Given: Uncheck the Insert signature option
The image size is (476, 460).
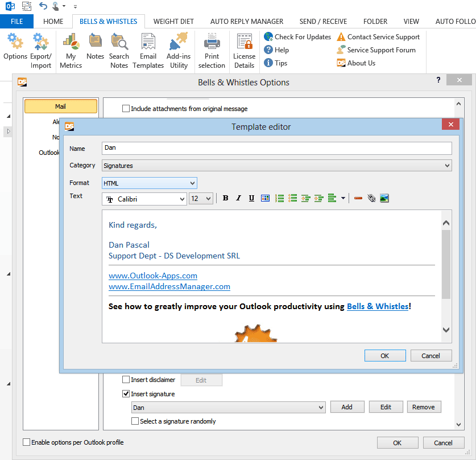Looking at the screenshot, I should (x=126, y=394).
